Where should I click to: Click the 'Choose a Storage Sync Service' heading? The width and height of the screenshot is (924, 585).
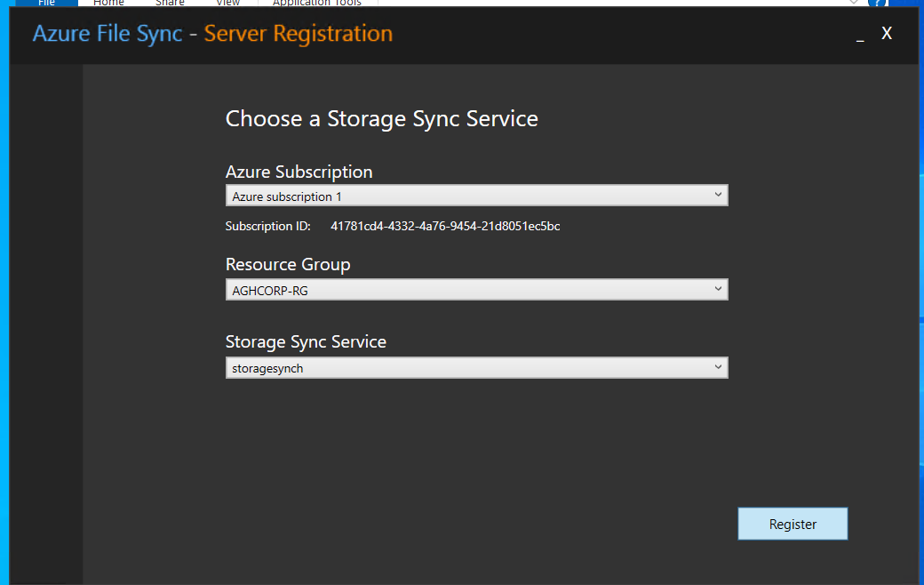pos(382,119)
